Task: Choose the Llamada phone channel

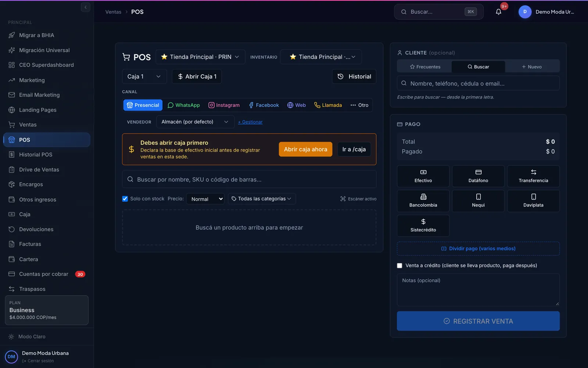Action: point(328,105)
